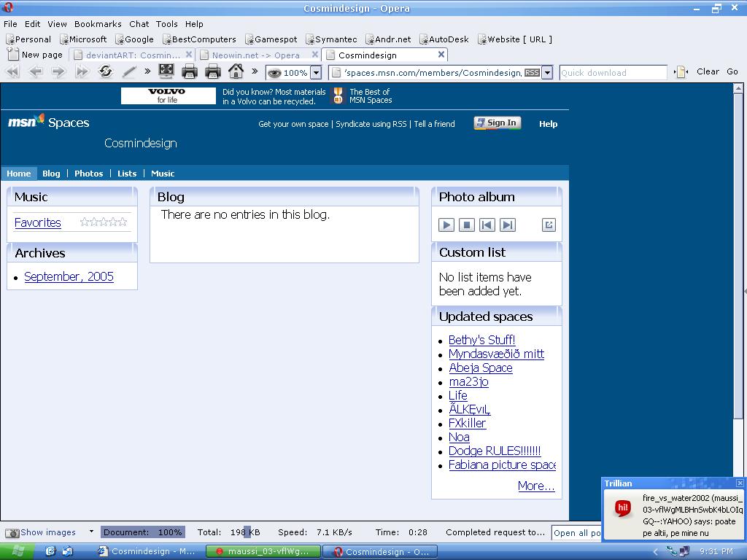Image resolution: width=747 pixels, height=560 pixels.
Task: Open the Chat menu
Action: coord(139,24)
